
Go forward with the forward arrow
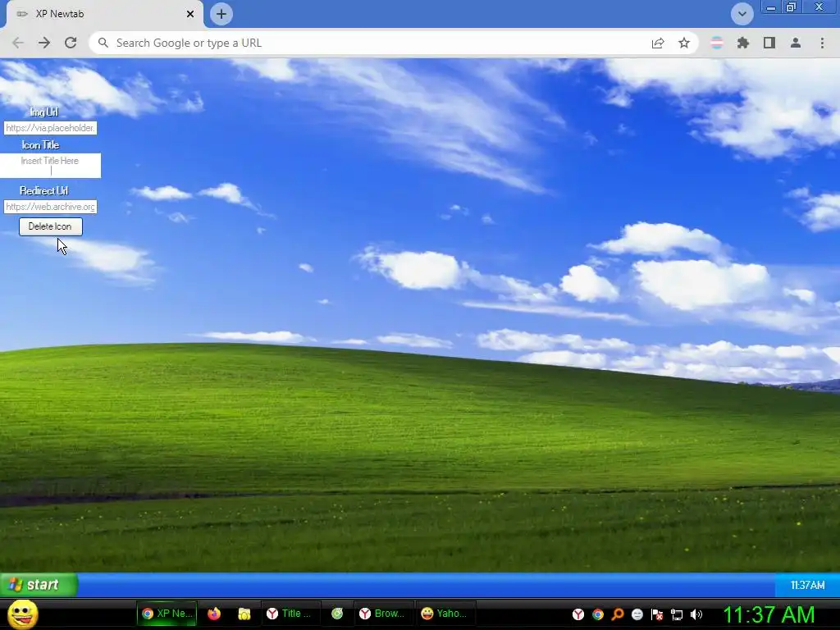point(44,43)
